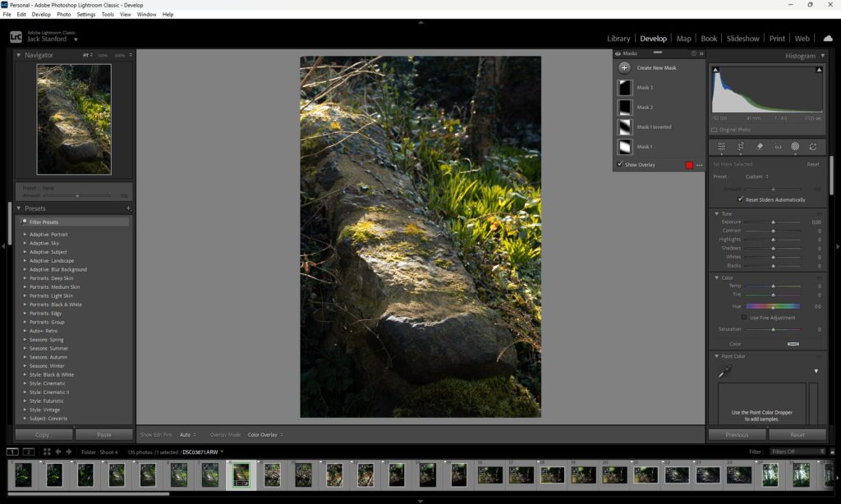Viewport: 841px width, 504px height.
Task: Open the Photo menu
Action: [x=63, y=15]
